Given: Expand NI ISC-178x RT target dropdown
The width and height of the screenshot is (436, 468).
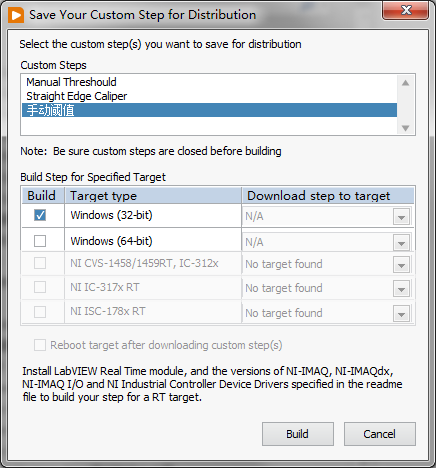Looking at the screenshot, I should 401,314.
